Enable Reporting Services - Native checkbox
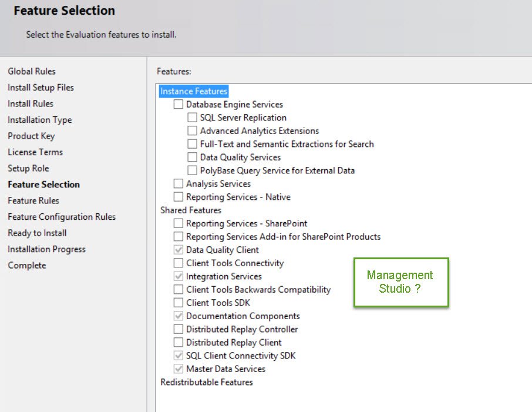 tap(179, 197)
